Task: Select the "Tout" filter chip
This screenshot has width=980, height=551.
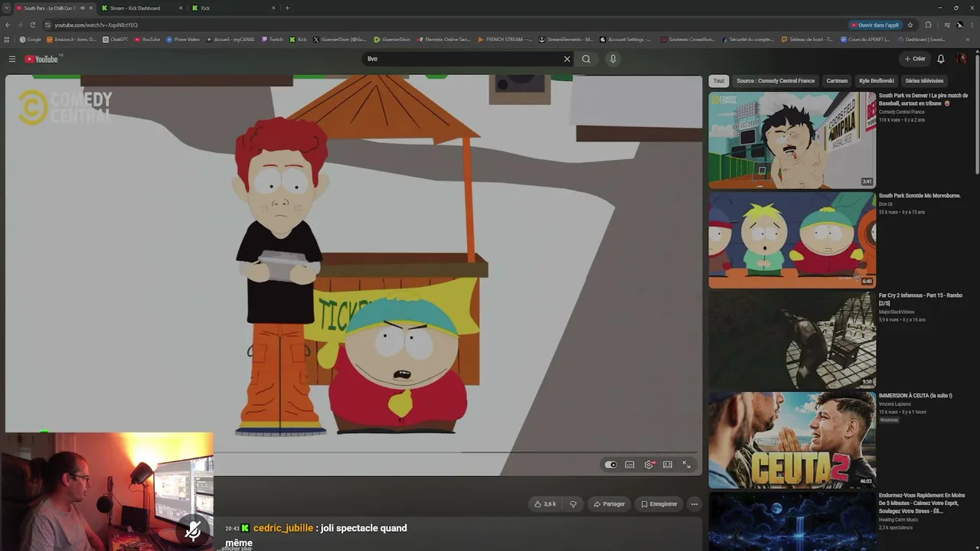Action: coord(719,80)
